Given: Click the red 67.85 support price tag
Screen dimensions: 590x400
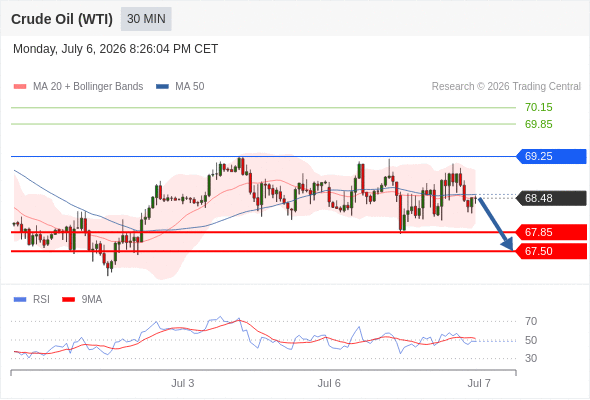Looking at the screenshot, I should 551,232.
